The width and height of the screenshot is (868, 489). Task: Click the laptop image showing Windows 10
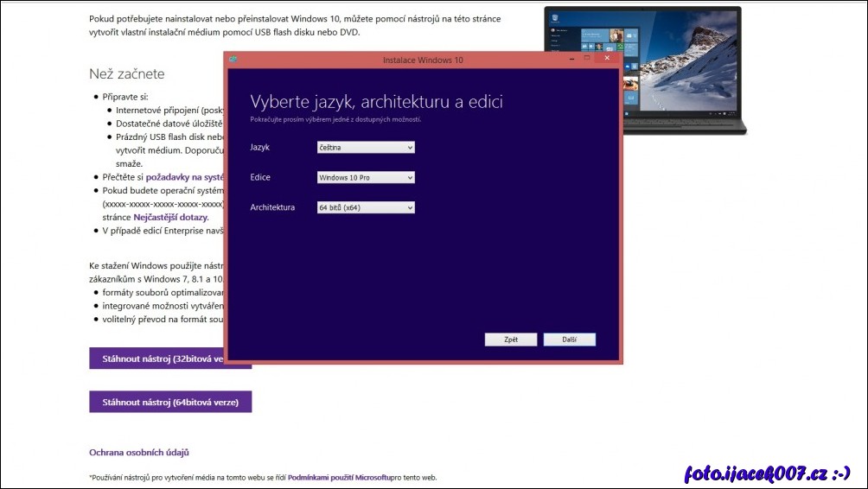644,69
